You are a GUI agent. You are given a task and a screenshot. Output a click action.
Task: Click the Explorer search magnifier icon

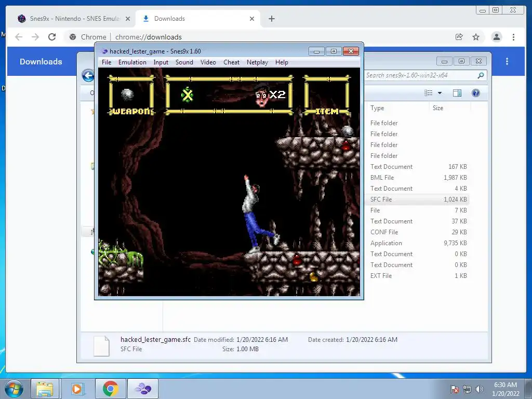(x=481, y=75)
